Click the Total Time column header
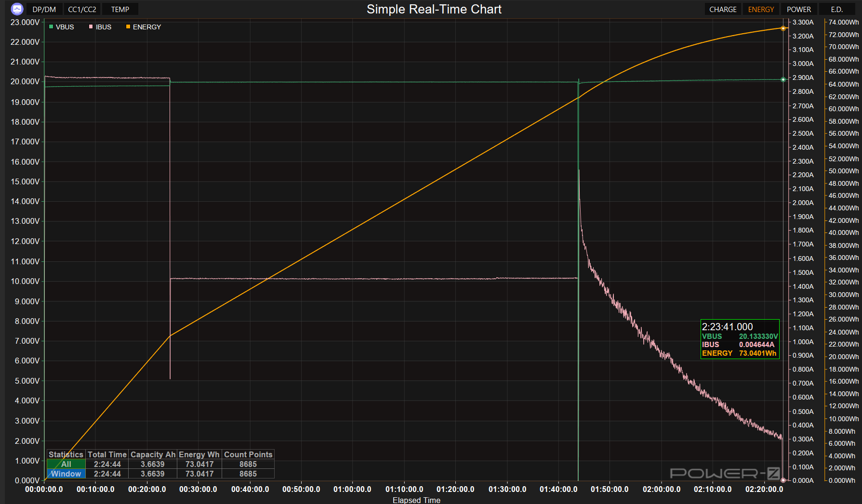 coord(107,454)
